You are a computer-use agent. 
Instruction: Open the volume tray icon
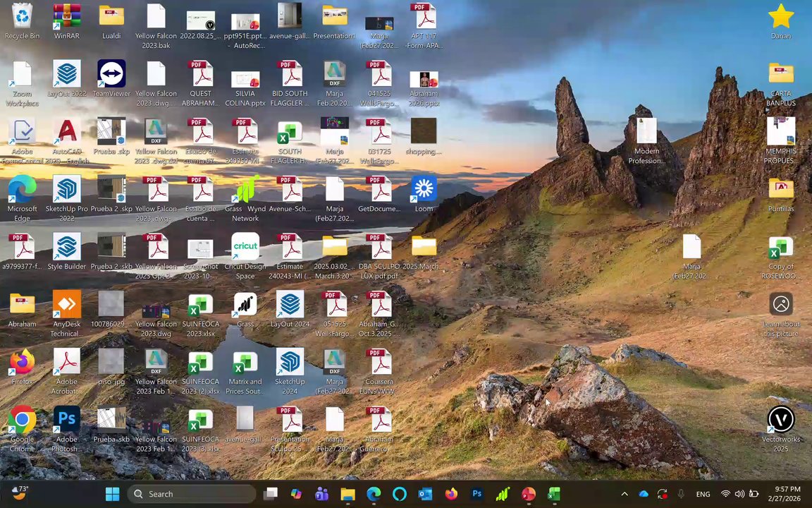pos(739,494)
